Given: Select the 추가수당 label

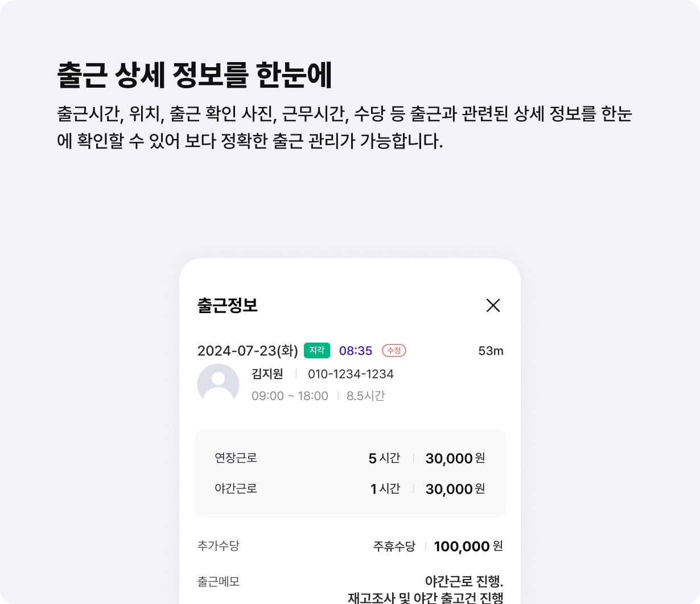Looking at the screenshot, I should click(219, 545).
